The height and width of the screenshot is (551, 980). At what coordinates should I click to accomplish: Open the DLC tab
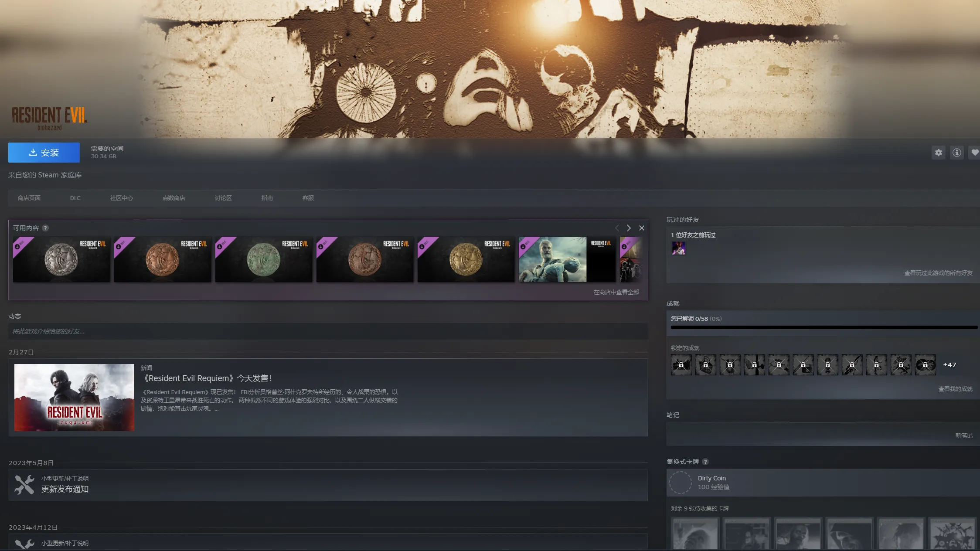(x=75, y=198)
